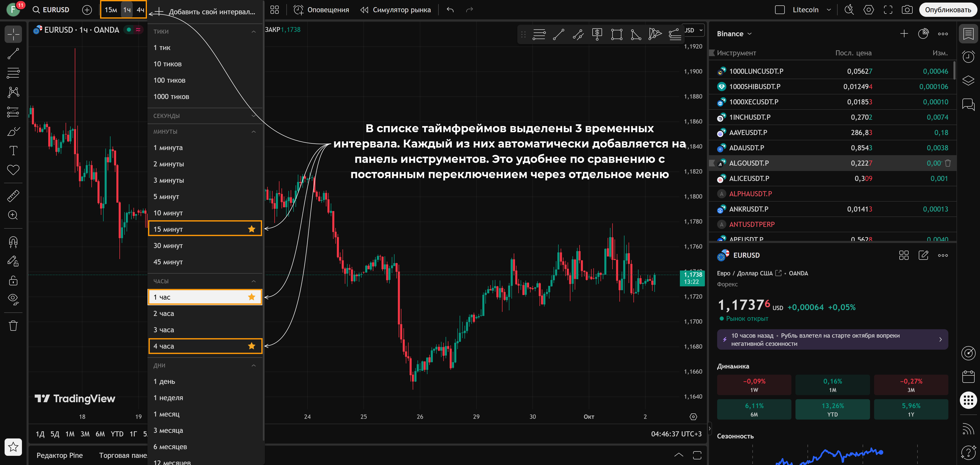Select the Text tool in left sidebar
980x465 pixels.
point(13,151)
